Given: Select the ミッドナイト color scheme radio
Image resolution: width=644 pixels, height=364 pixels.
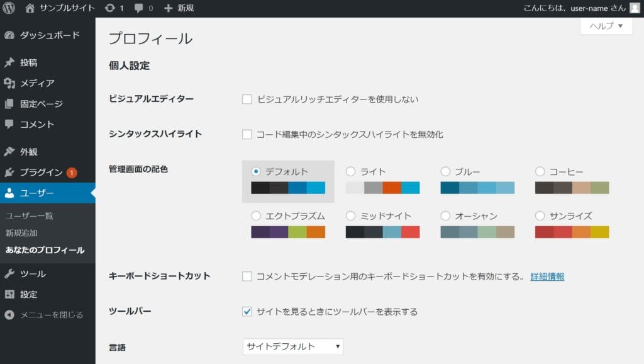Looking at the screenshot, I should [350, 216].
